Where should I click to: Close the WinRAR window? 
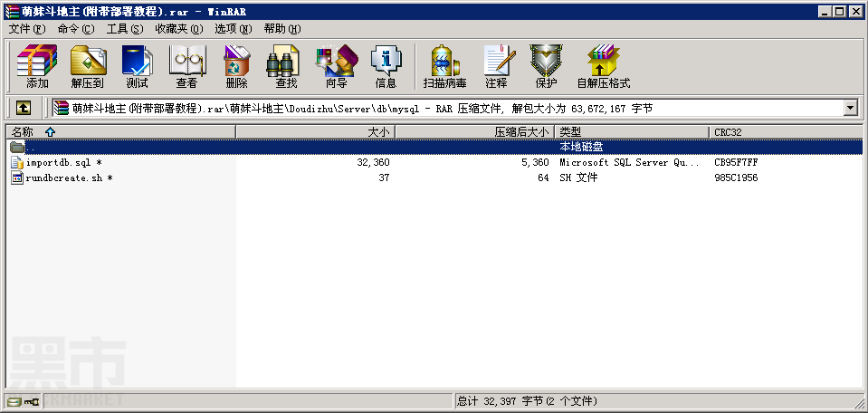coord(856,11)
